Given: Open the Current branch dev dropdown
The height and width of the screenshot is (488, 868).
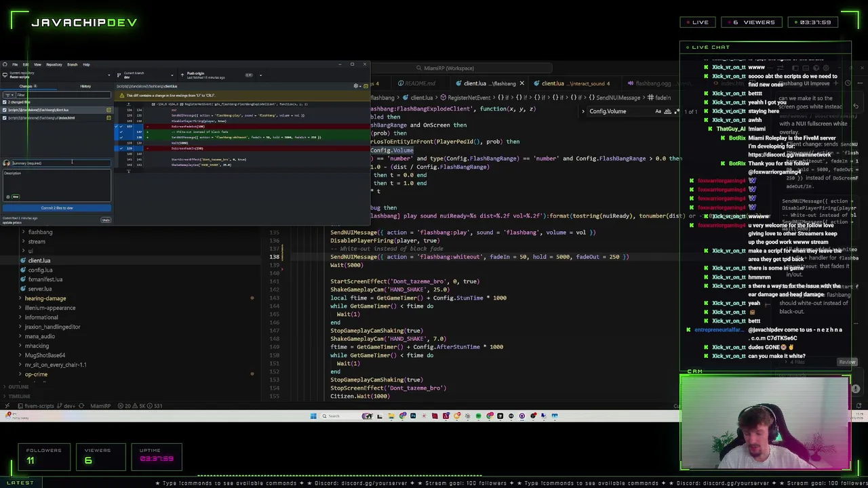Looking at the screenshot, I should point(145,75).
